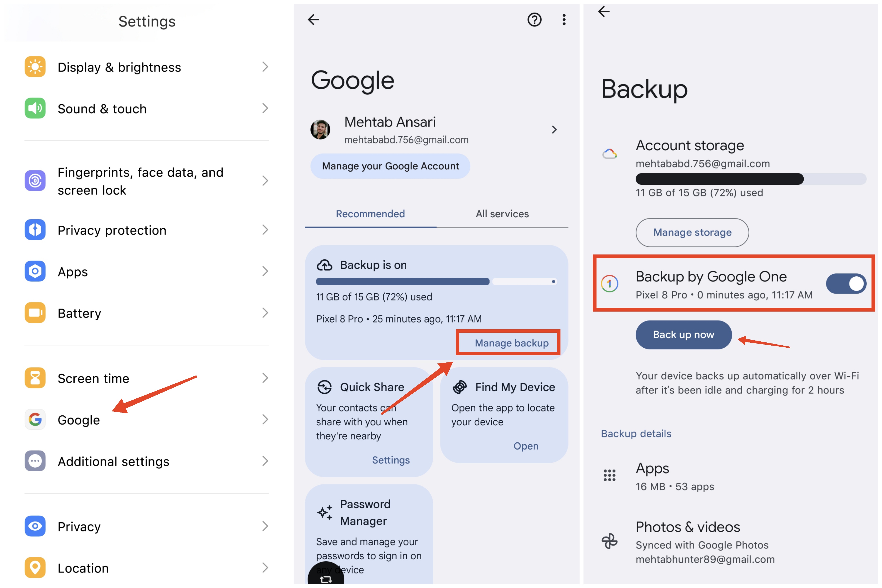Viewport: 882px width, 588px height.
Task: Open Display & brightness sun icon
Action: tap(35, 67)
